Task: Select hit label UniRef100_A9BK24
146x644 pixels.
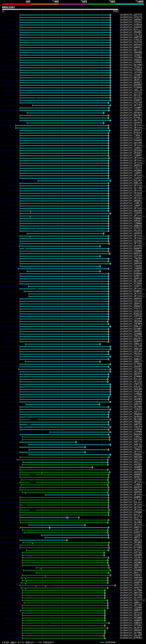Action: (x=131, y=623)
